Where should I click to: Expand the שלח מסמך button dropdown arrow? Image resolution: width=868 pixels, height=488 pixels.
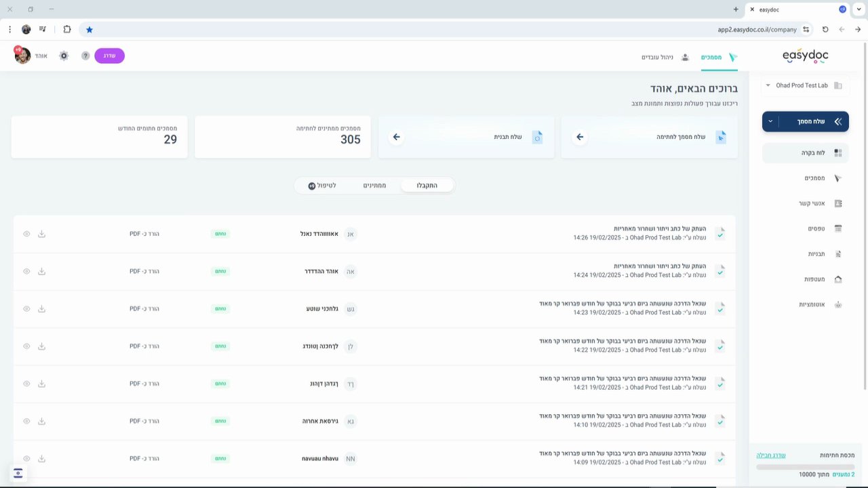tap(770, 121)
